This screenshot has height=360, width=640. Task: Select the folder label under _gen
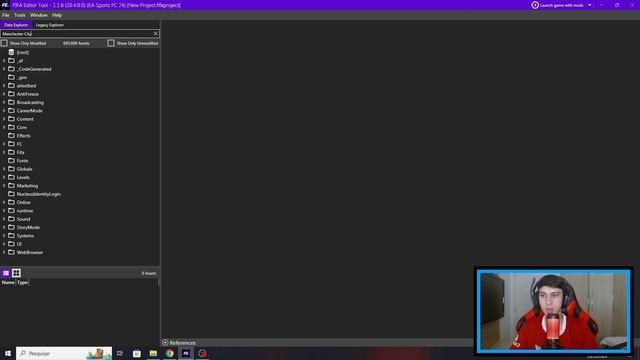(x=27, y=86)
